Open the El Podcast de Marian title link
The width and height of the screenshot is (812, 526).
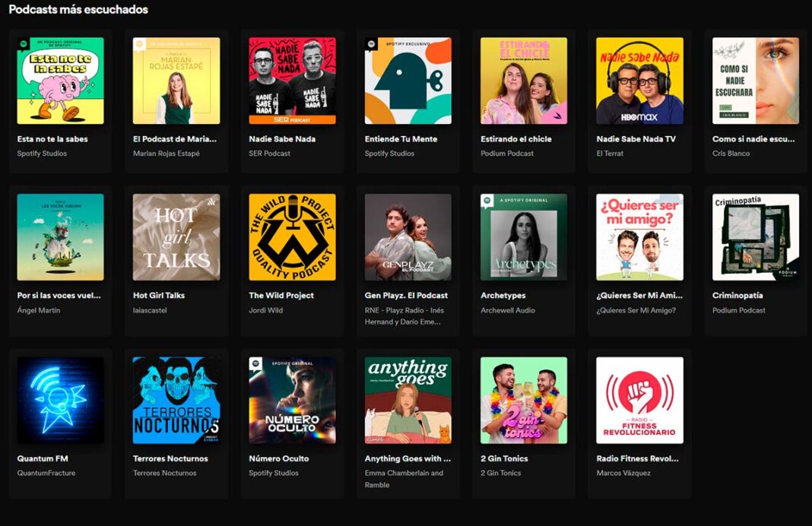tap(175, 139)
